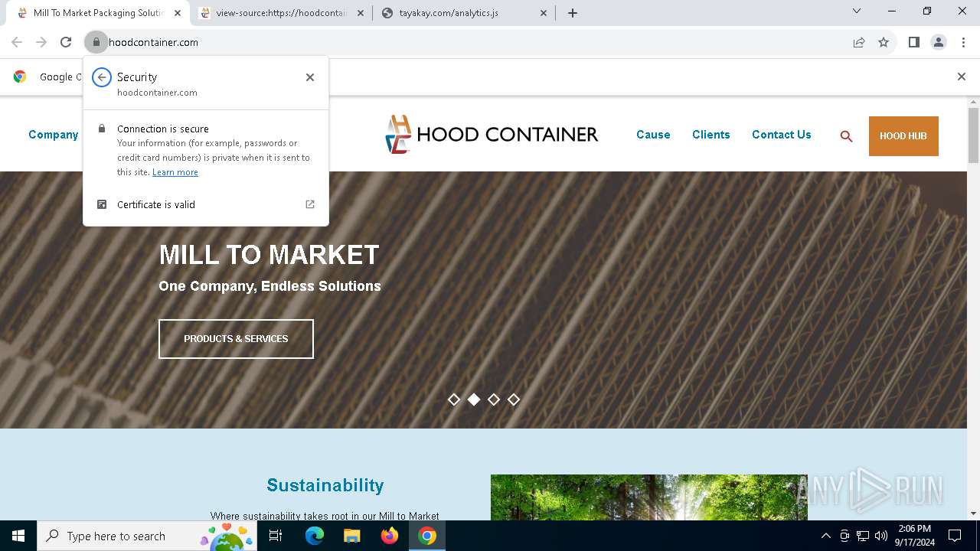Click the lock site information icon
Screen dimensions: 980x551
tap(96, 42)
